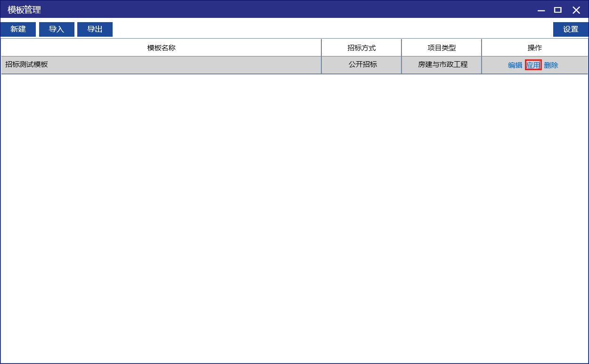The width and height of the screenshot is (589, 364).
Task: Click 编辑 link for 招标测试模板
Action: [x=515, y=65]
